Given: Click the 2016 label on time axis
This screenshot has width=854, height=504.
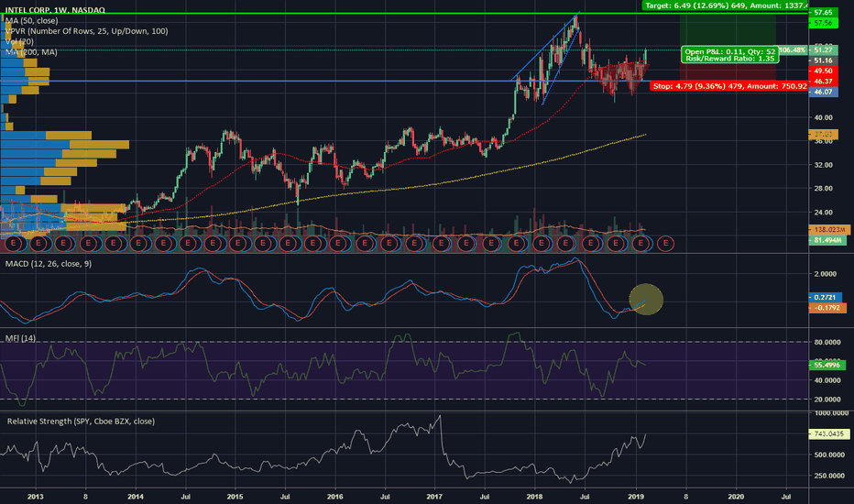Looking at the screenshot, I should [x=335, y=497].
